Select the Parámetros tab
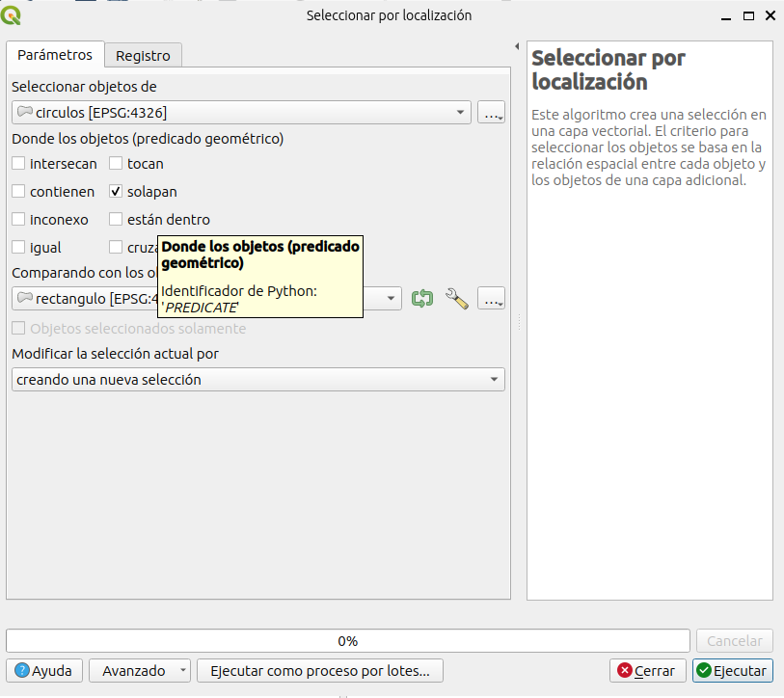 [55, 55]
